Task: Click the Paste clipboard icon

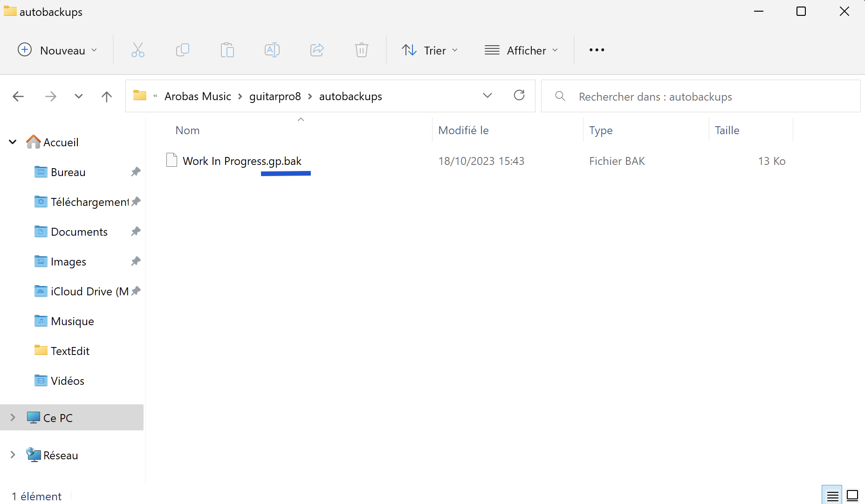Action: click(x=227, y=50)
